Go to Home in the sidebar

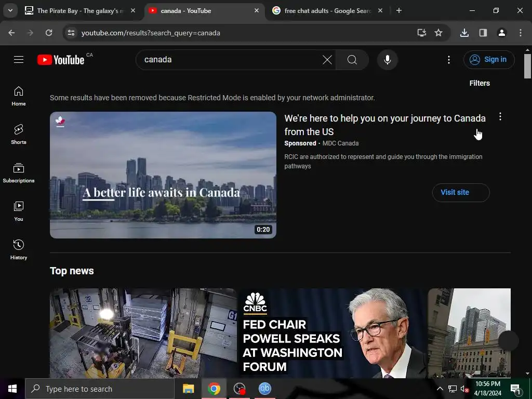[19, 96]
